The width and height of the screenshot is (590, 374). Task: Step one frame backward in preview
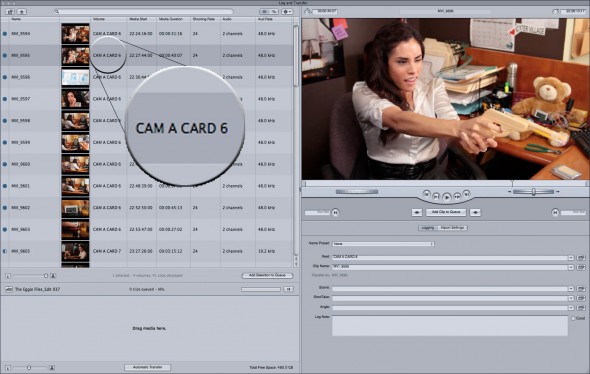tap(436, 196)
